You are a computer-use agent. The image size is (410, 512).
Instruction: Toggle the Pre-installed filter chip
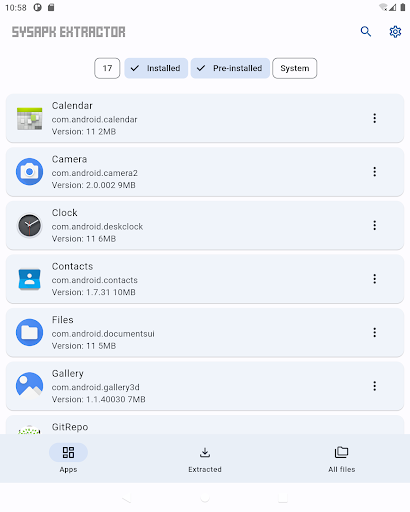[230, 68]
